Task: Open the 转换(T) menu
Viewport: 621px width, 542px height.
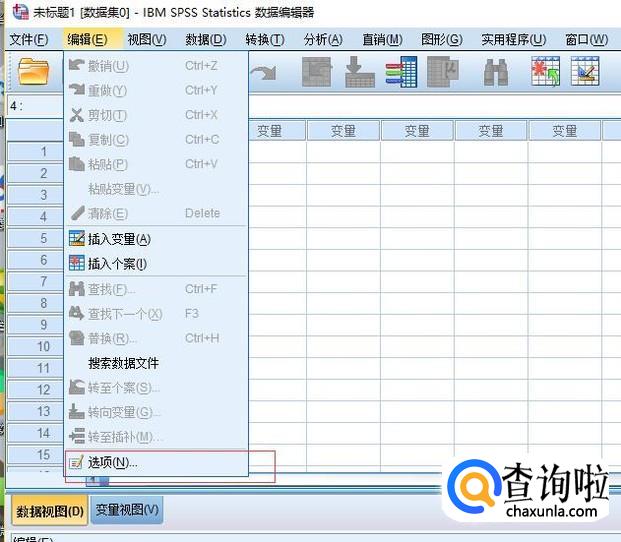Action: click(265, 40)
